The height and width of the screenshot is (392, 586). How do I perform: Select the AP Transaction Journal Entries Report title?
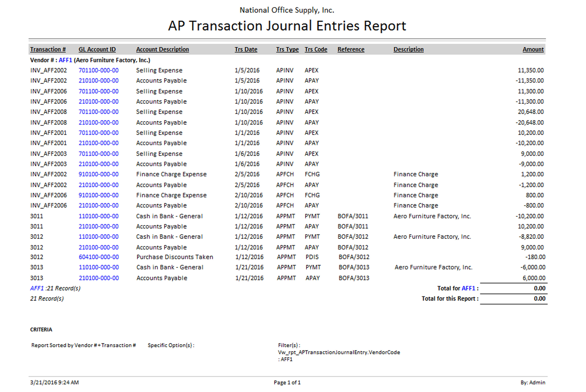[287, 26]
